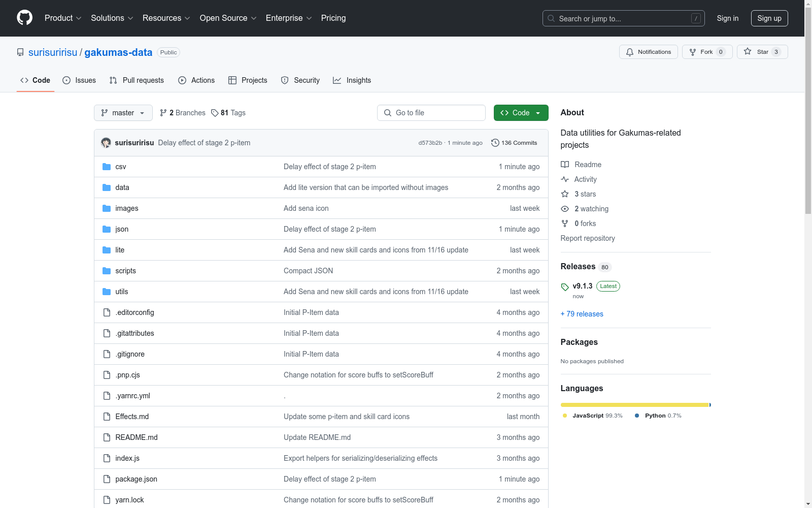
Task: Click the index.js file icon
Action: click(x=107, y=458)
